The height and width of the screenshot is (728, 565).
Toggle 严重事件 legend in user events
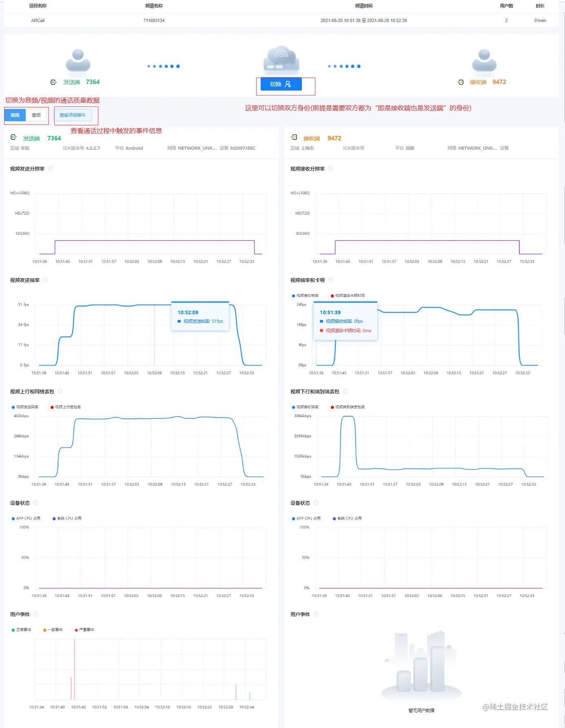[x=84, y=630]
